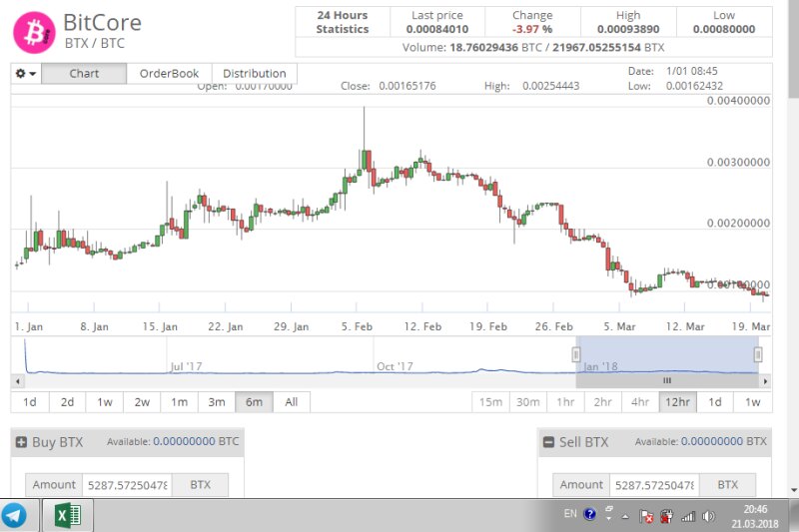Screen dimensions: 799x532
Task: Open the Distribution tab
Action: [254, 74]
